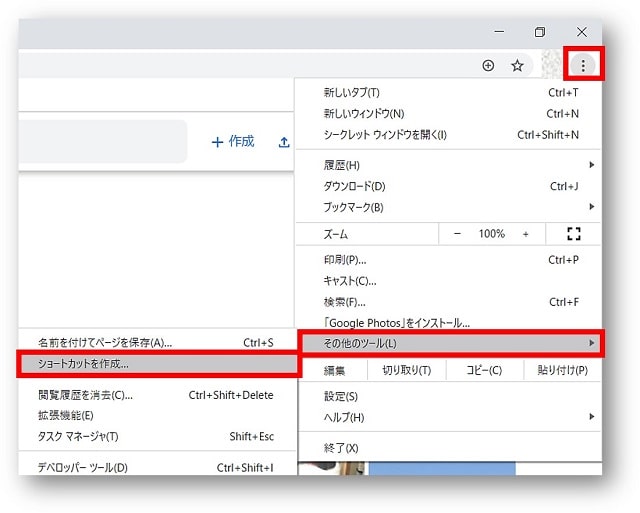Click 貼り付け(P) in edit row
Image resolution: width=640 pixels, height=513 pixels.
(x=562, y=370)
